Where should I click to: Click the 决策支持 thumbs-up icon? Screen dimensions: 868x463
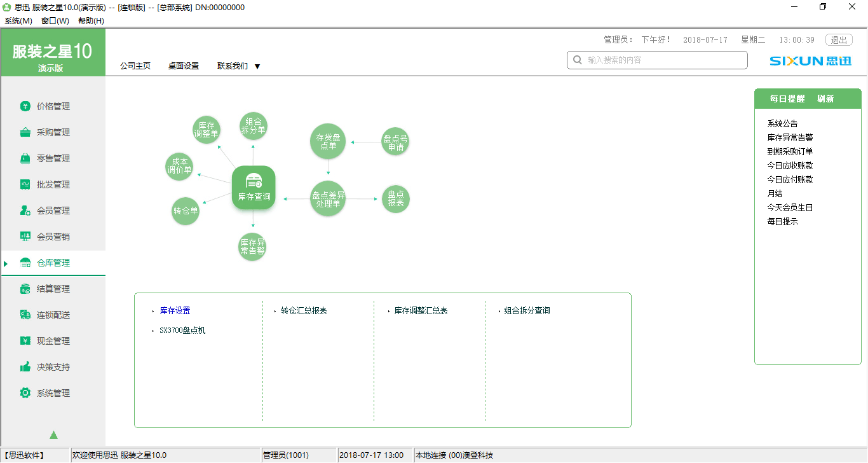point(25,367)
